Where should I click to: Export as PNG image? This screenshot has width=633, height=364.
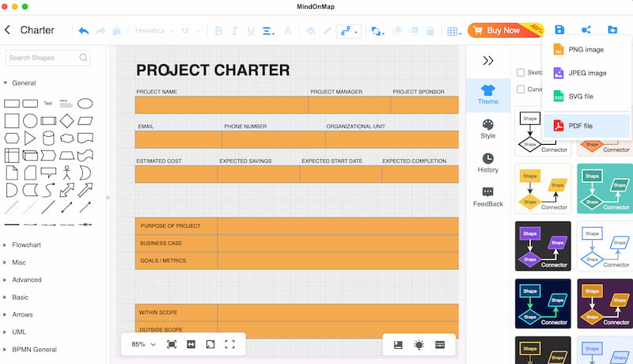click(x=586, y=50)
